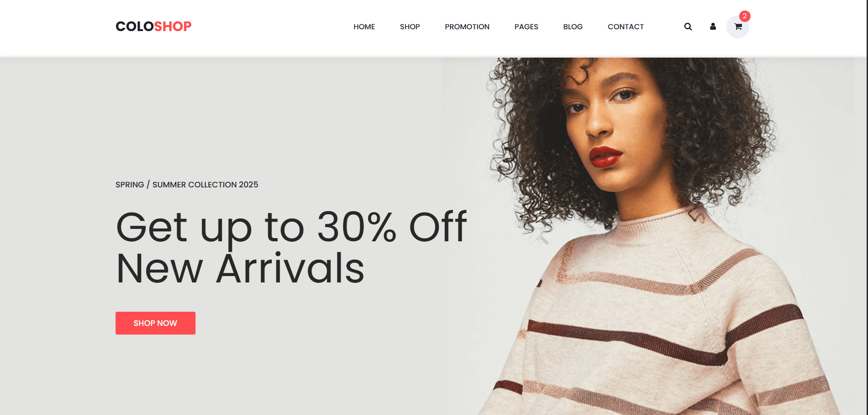868x415 pixels.
Task: Click the red SHOP part of logo
Action: click(173, 27)
